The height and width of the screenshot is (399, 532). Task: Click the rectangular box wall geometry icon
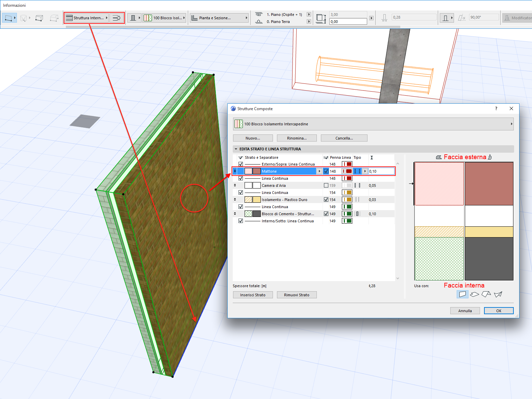click(x=39, y=18)
